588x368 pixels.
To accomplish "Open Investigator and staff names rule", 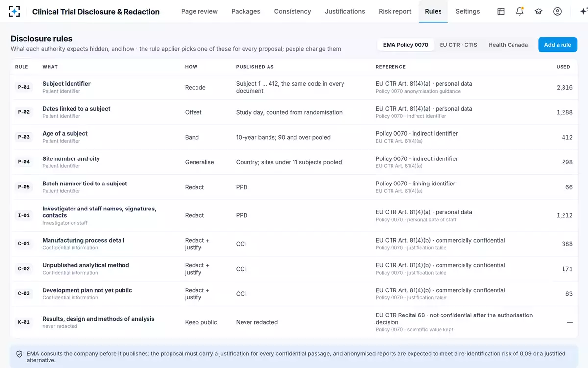I will pos(99,212).
